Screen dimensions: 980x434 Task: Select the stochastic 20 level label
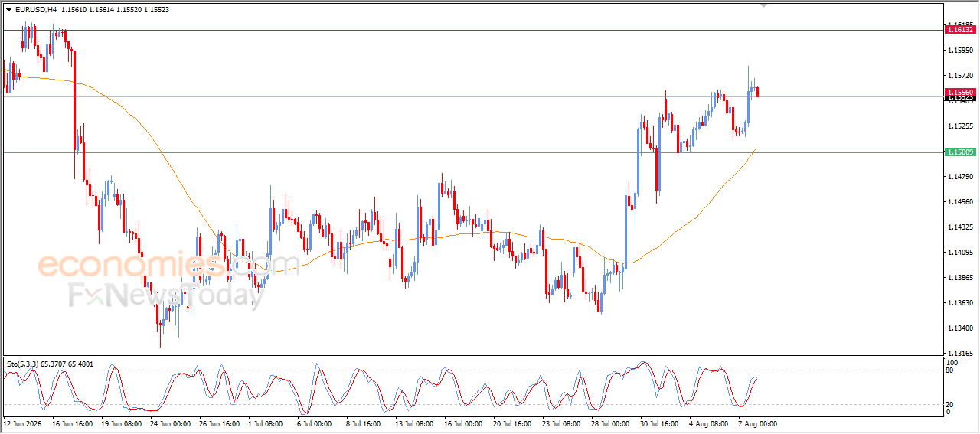click(x=950, y=404)
